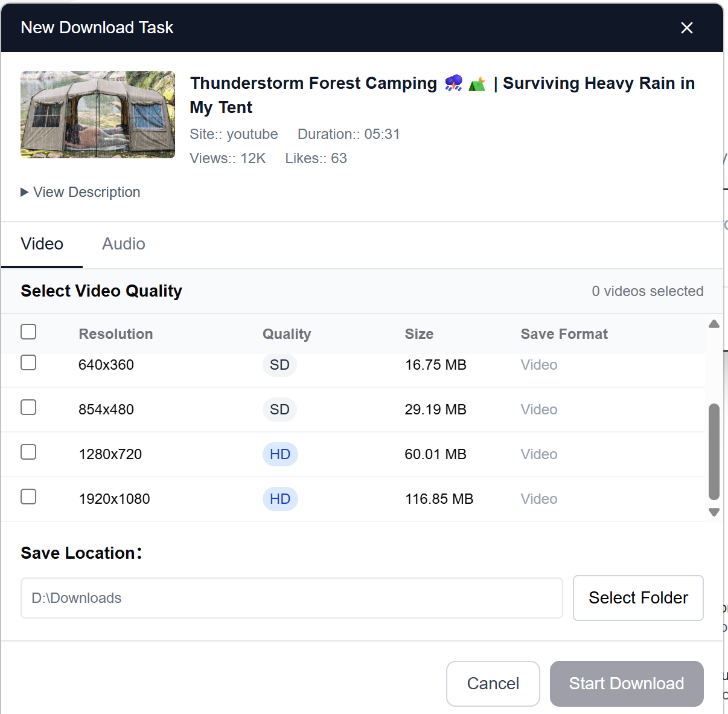The image size is (728, 714).
Task: Click the tent video thumbnail
Action: pos(98,115)
